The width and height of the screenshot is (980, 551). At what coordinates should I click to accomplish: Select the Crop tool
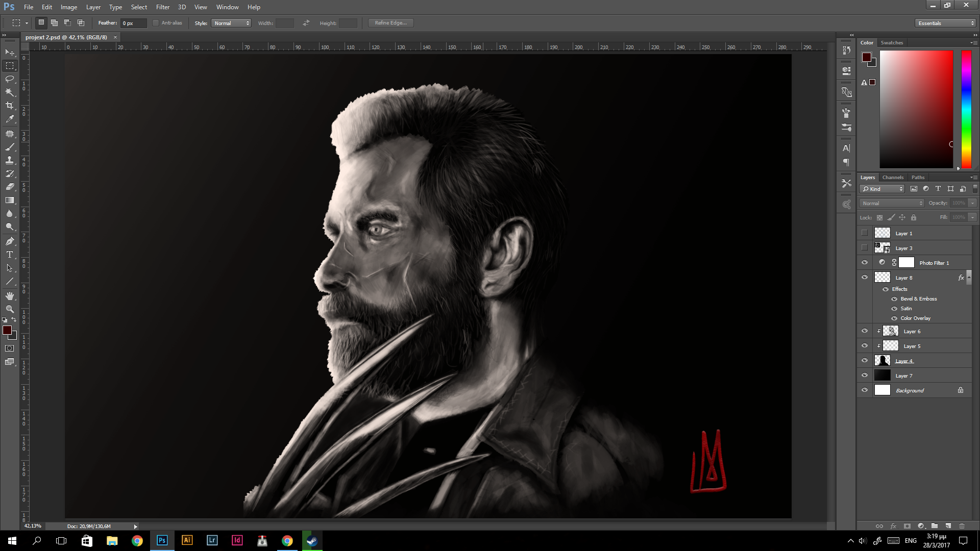(x=10, y=106)
